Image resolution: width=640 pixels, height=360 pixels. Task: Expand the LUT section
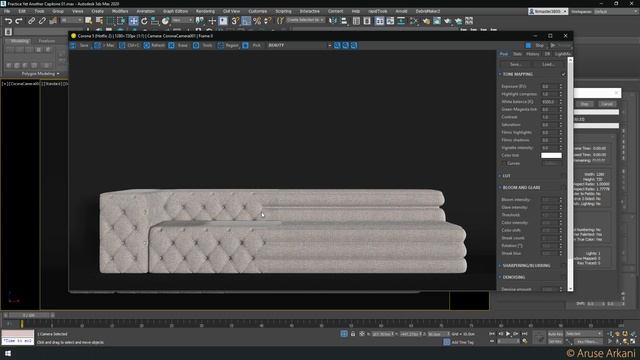click(x=500, y=176)
